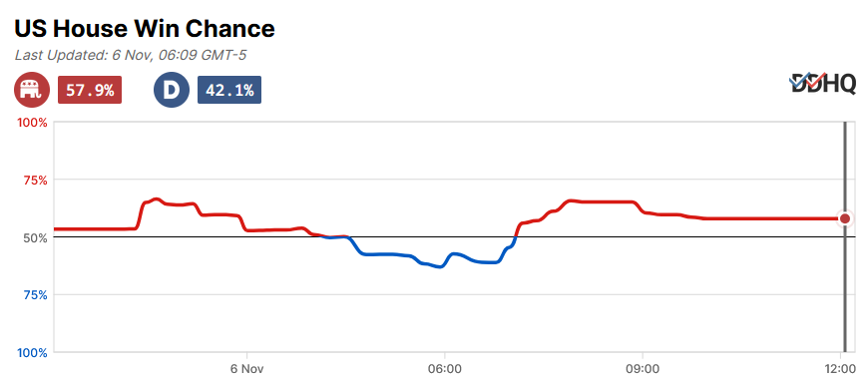868x383 pixels.
Task: Click the red peak near chart start
Action: [155, 199]
